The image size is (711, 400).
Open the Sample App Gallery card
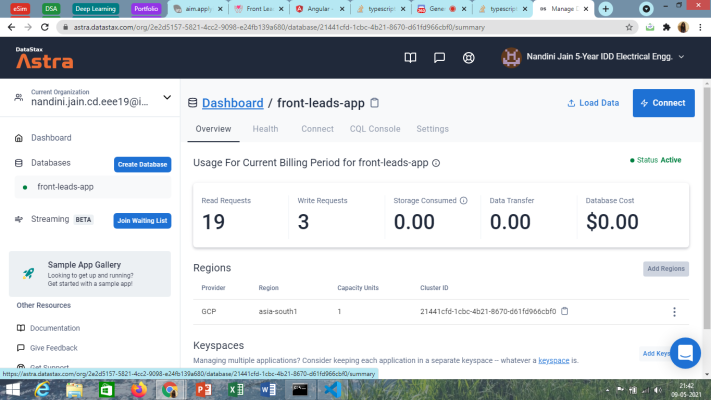pos(90,274)
